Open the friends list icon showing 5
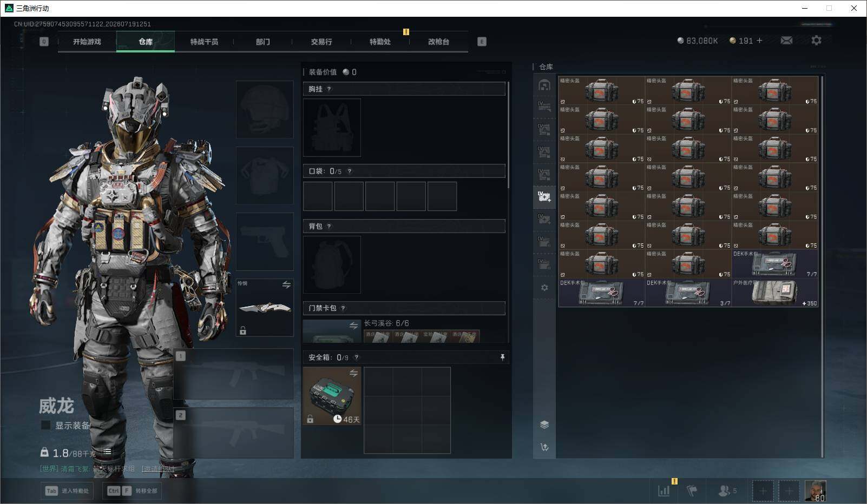Image resolution: width=867 pixels, height=504 pixels. click(x=727, y=490)
